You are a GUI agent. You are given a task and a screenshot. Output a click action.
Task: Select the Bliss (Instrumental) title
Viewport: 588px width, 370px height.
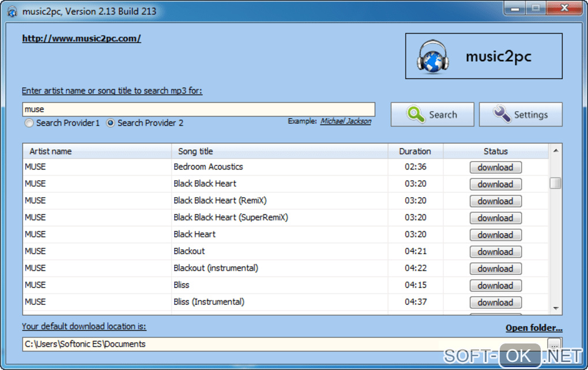(x=209, y=302)
